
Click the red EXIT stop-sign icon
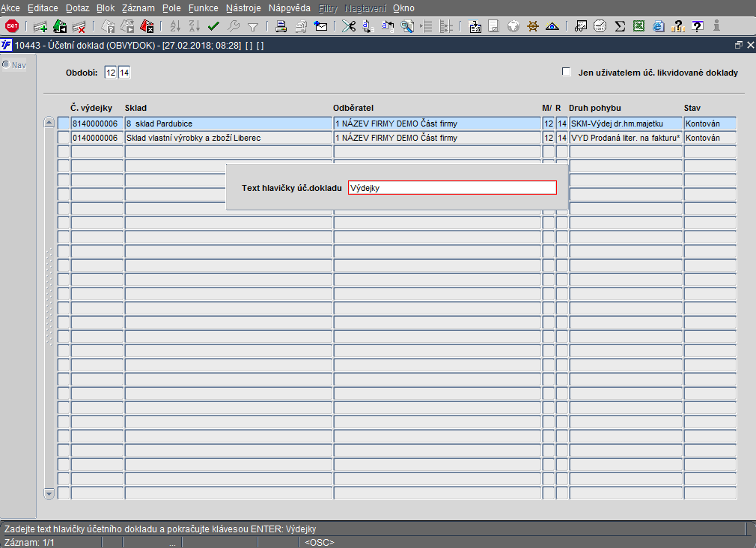(x=12, y=26)
